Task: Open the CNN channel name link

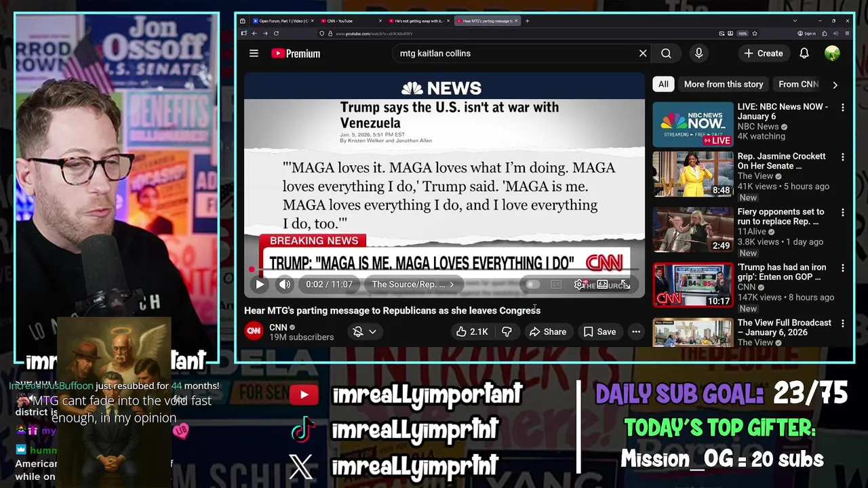Action: [x=278, y=327]
